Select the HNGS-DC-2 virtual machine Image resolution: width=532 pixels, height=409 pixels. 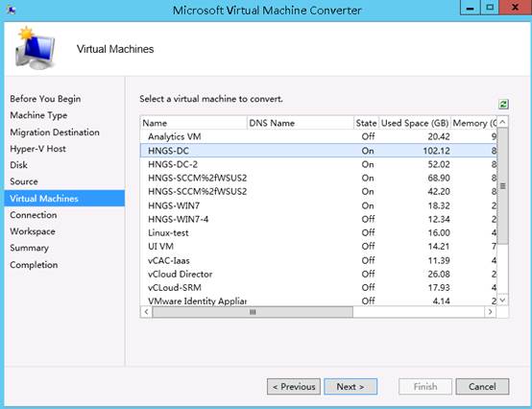click(x=319, y=164)
